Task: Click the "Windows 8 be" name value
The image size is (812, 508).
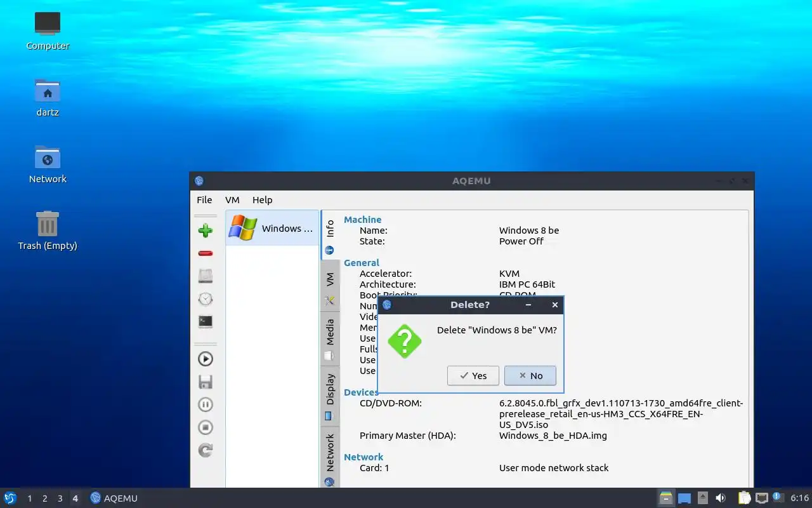Action: 529,231
